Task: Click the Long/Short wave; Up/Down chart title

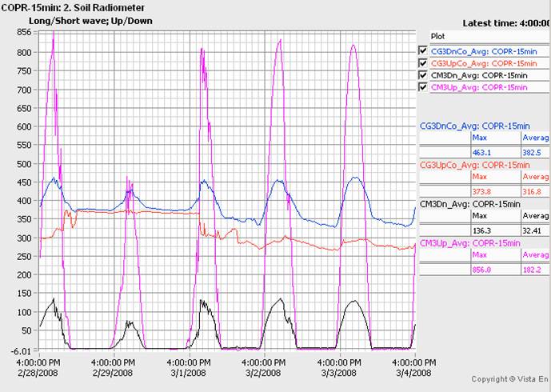Action: pos(90,21)
